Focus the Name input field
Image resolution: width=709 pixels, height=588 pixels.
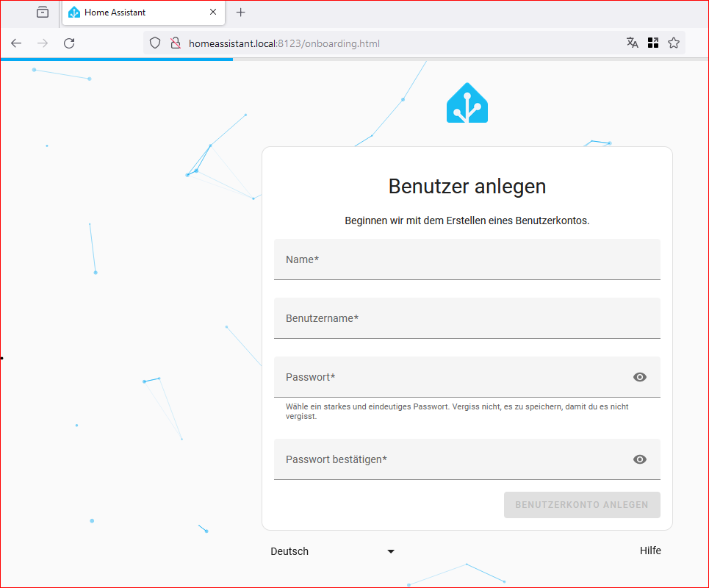(x=467, y=259)
